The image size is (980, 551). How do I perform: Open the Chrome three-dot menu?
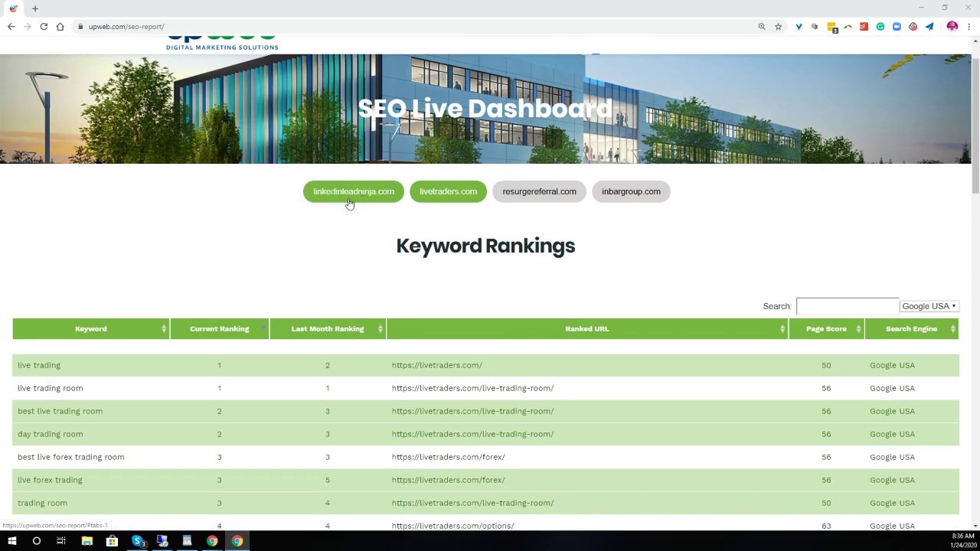[x=969, y=26]
